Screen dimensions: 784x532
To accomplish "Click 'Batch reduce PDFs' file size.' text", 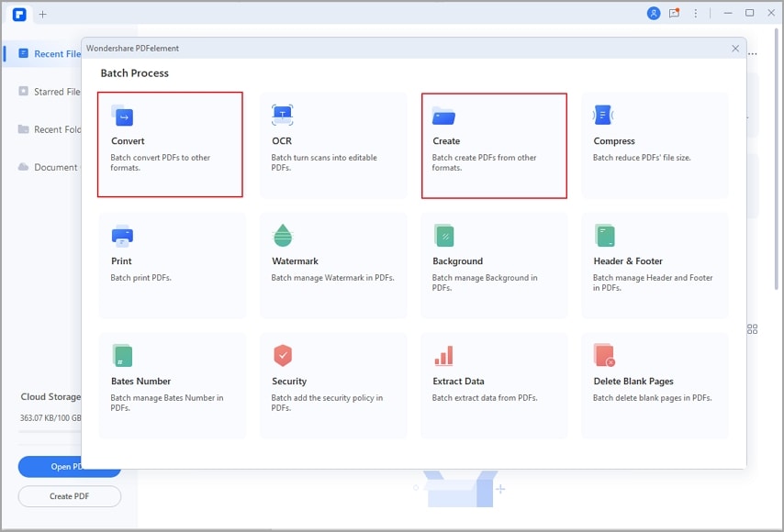I will pyautogui.click(x=642, y=158).
